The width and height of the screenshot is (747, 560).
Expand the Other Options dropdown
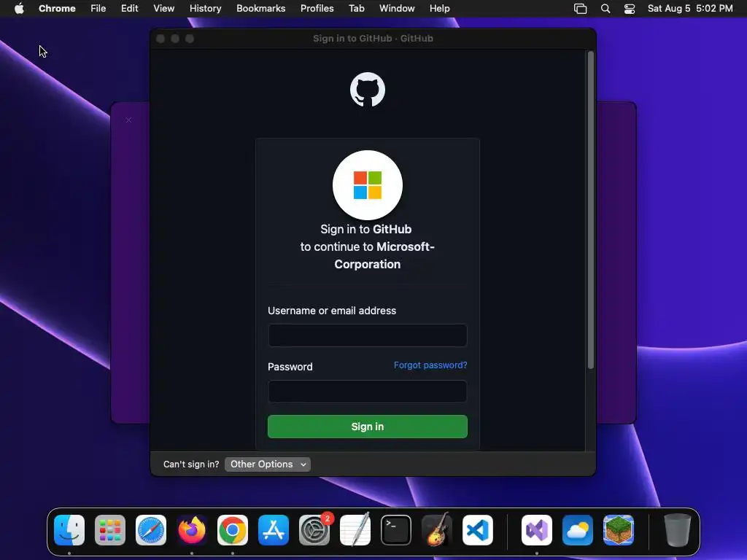point(268,464)
